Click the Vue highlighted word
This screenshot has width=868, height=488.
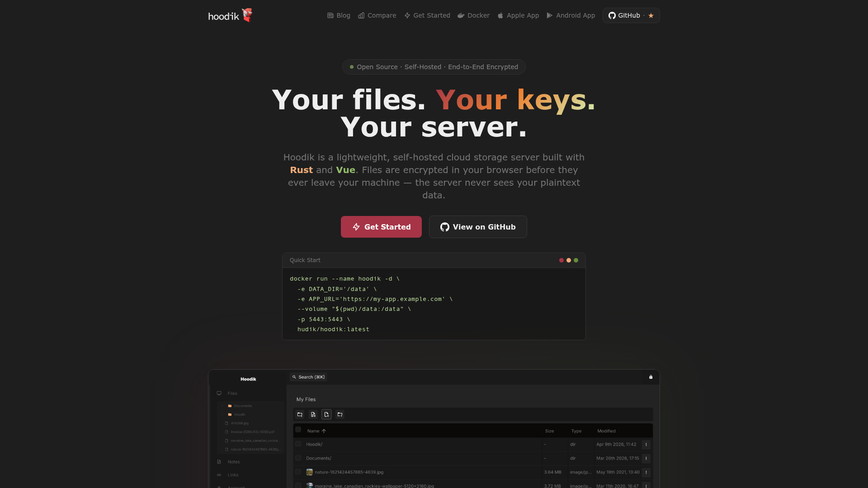coord(345,170)
